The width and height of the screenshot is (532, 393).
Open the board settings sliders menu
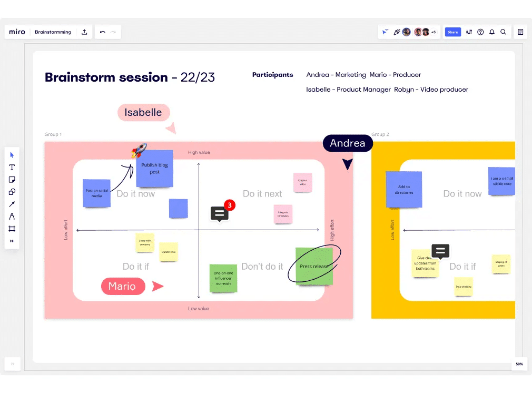point(469,32)
